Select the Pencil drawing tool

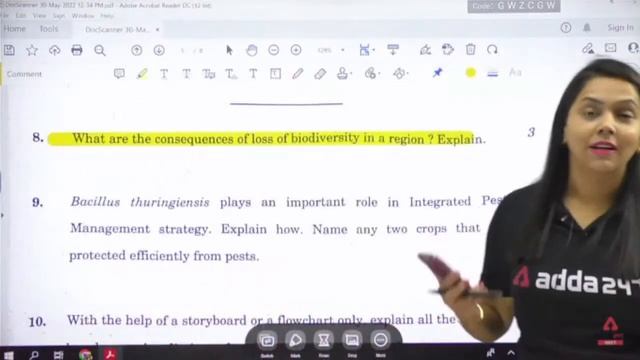298,73
